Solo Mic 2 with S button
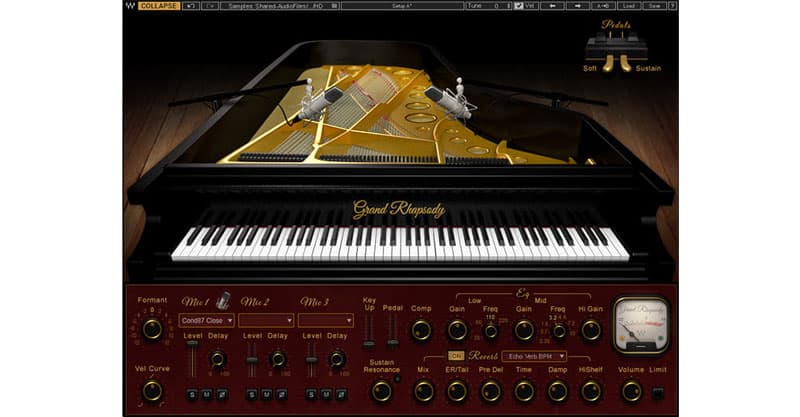The width and height of the screenshot is (800, 417). click(x=252, y=395)
